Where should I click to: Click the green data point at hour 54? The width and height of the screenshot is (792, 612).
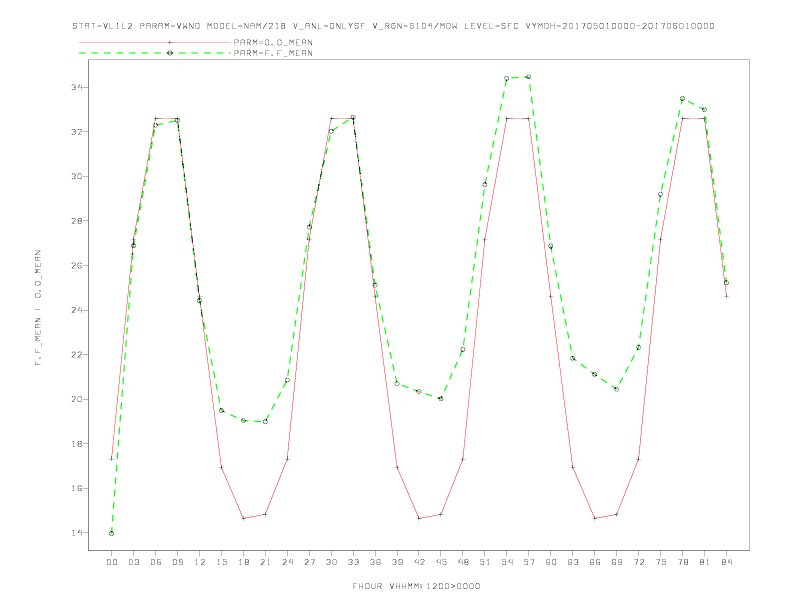coord(507,78)
